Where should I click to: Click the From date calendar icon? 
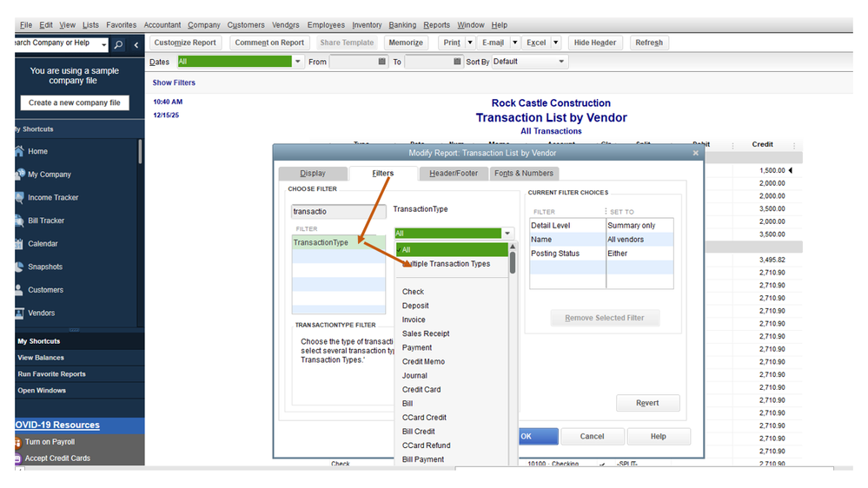pos(382,62)
